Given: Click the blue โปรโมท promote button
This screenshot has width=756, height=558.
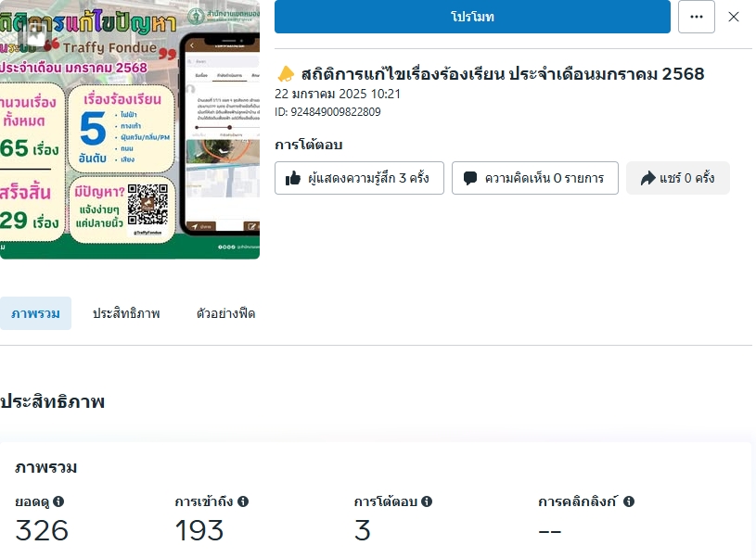Looking at the screenshot, I should (472, 17).
